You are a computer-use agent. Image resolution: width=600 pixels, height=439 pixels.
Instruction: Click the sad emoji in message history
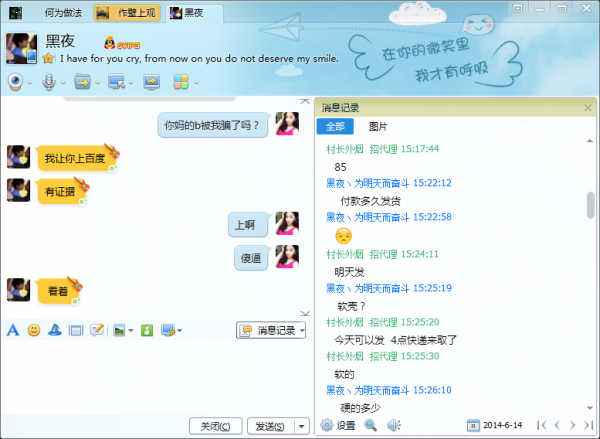coord(343,236)
